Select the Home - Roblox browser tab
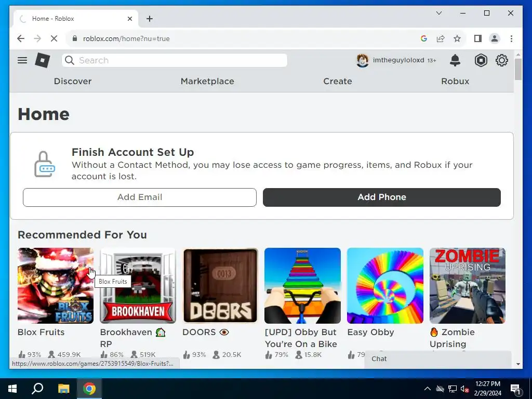The image size is (532, 399). pyautogui.click(x=76, y=19)
